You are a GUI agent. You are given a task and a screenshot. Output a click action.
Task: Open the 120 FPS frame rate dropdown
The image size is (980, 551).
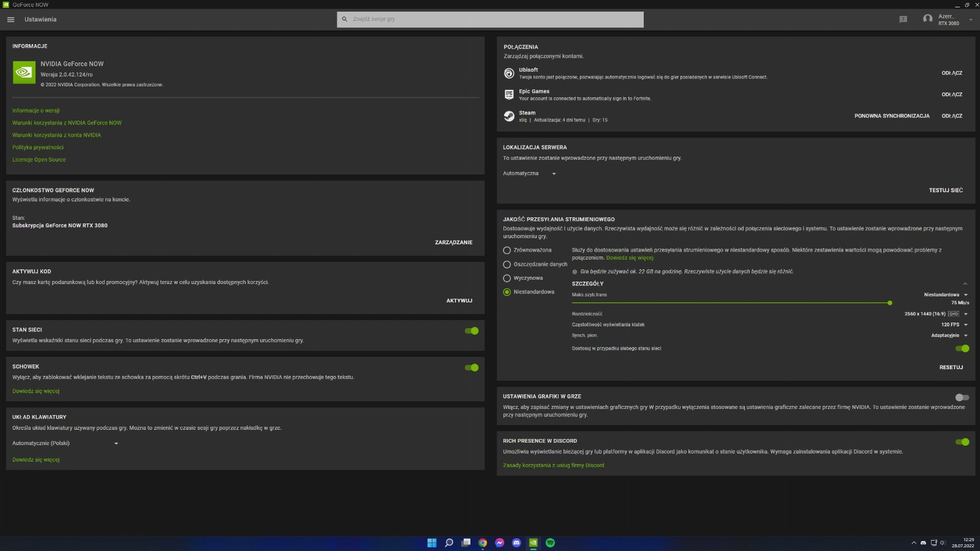tap(954, 324)
